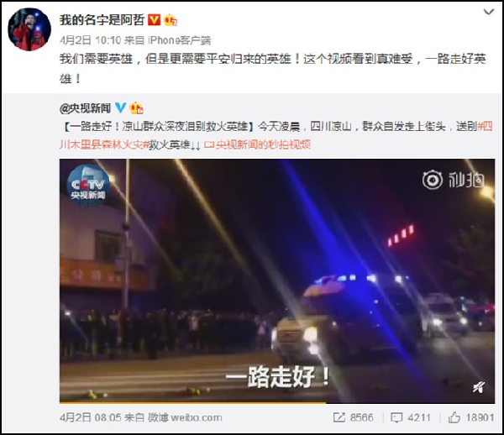This screenshot has height=435, width=504.
Task: Click the CCTV 央视新闻 logo on video
Action: coord(88,185)
